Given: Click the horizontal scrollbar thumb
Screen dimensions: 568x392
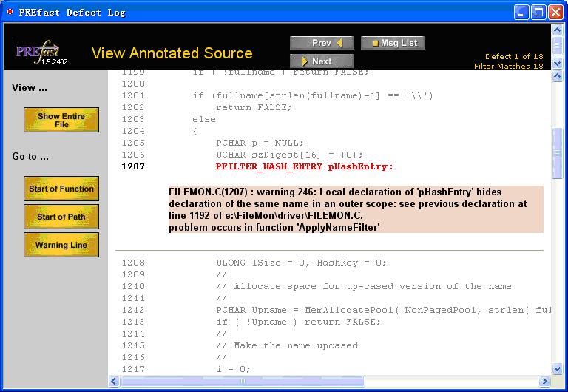Looking at the screenshot, I should 243,381.
